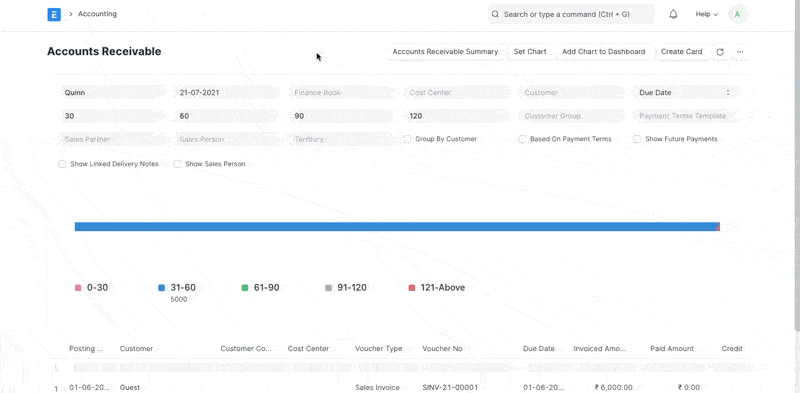The width and height of the screenshot is (800, 393).
Task: Enable Show Linked Delivery Notes checkbox
Action: coord(62,164)
